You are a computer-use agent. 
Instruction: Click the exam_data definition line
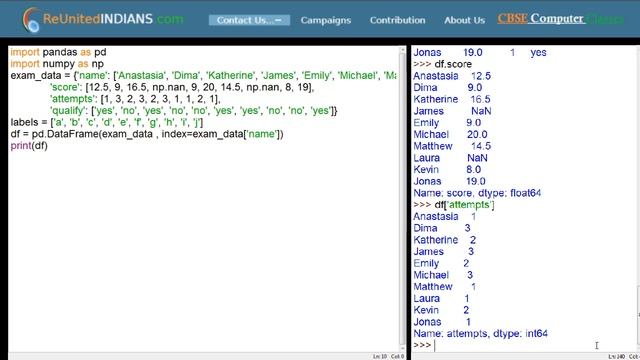[x=203, y=76]
